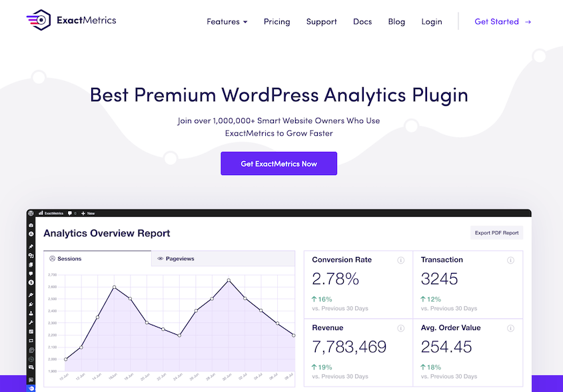This screenshot has width=563, height=392.
Task: Click the 12% increase indicator
Action: pyautogui.click(x=430, y=299)
